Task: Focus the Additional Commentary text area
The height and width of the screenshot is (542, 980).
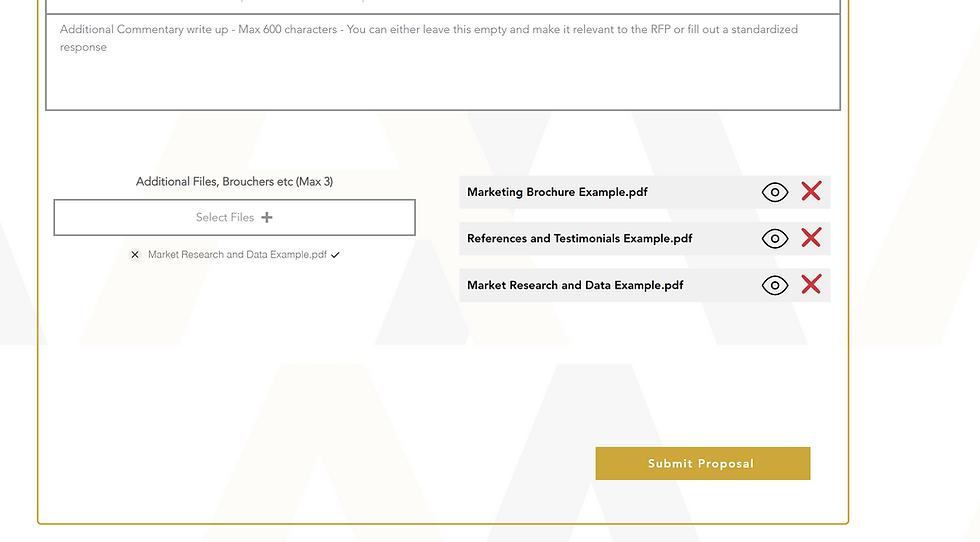Action: (443, 63)
